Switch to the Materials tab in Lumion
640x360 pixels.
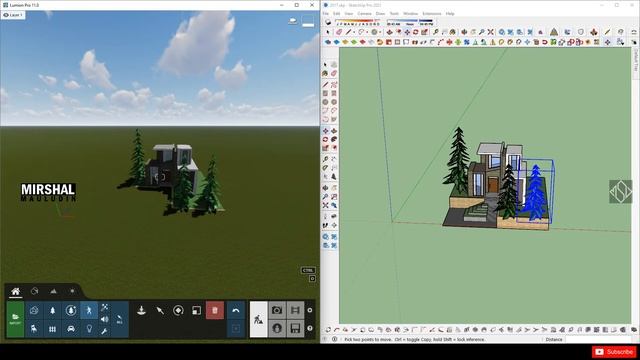[35, 291]
